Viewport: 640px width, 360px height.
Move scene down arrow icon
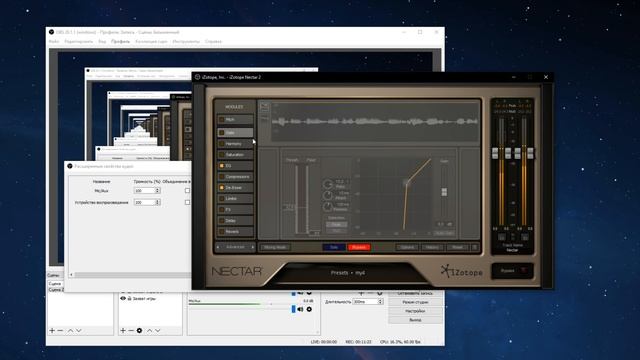tap(79, 331)
